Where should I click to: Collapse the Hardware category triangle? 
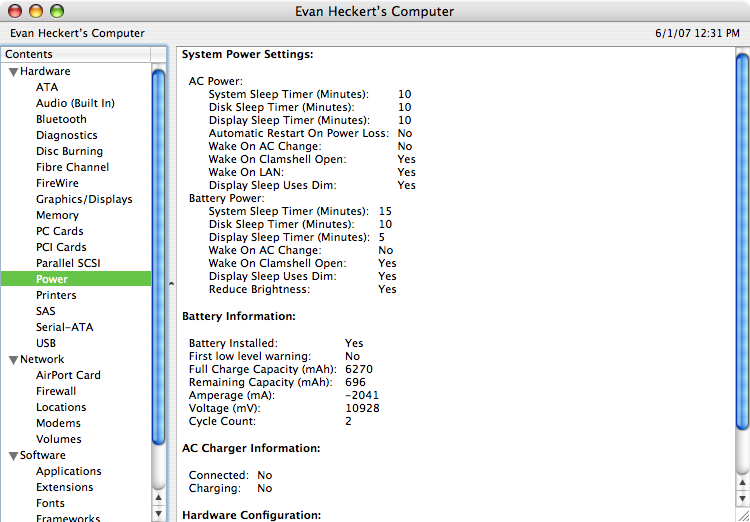click(13, 72)
